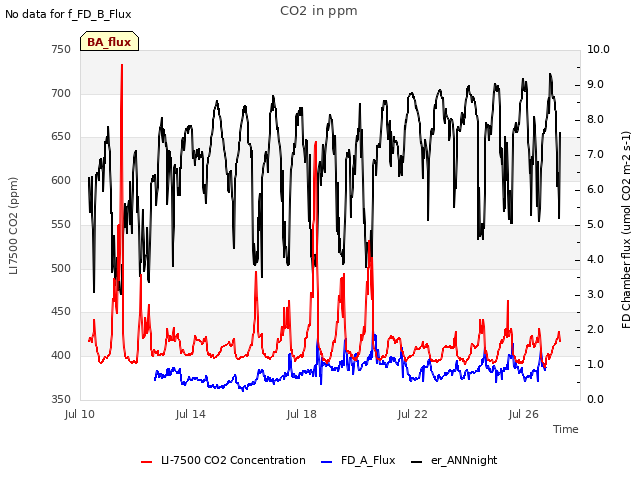640x480 pixels.
Task: Click the 'Jul 14' x-axis label
Action: tap(191, 414)
